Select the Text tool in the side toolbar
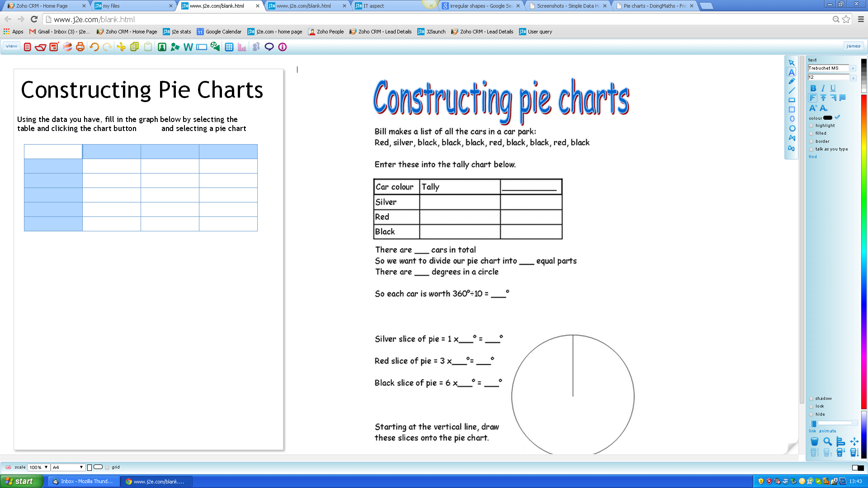Viewport: 868px width, 488px height. pyautogui.click(x=792, y=71)
